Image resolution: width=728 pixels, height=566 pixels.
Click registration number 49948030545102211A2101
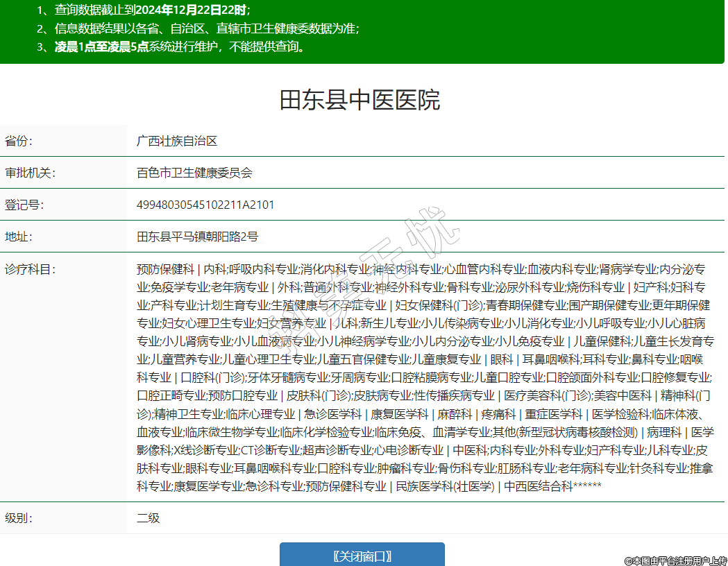click(205, 205)
